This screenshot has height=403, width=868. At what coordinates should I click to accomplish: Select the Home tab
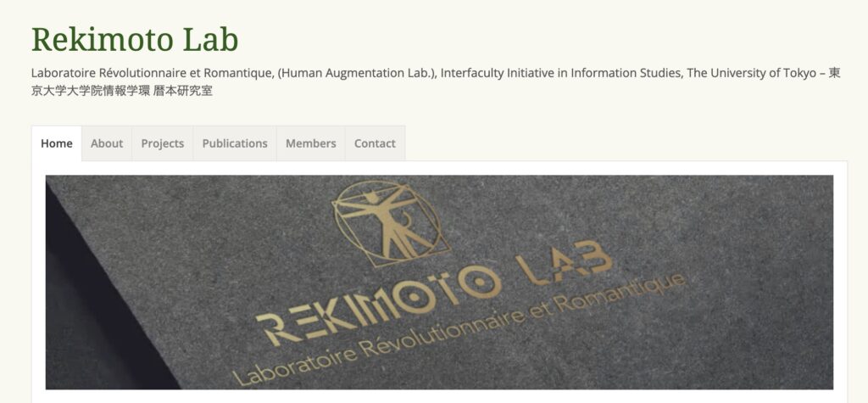coord(57,143)
